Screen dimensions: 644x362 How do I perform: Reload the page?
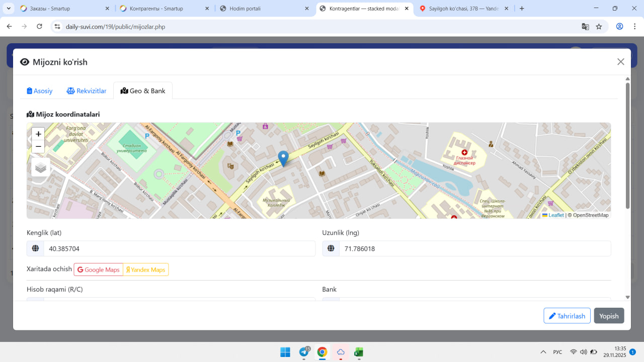click(39, 27)
